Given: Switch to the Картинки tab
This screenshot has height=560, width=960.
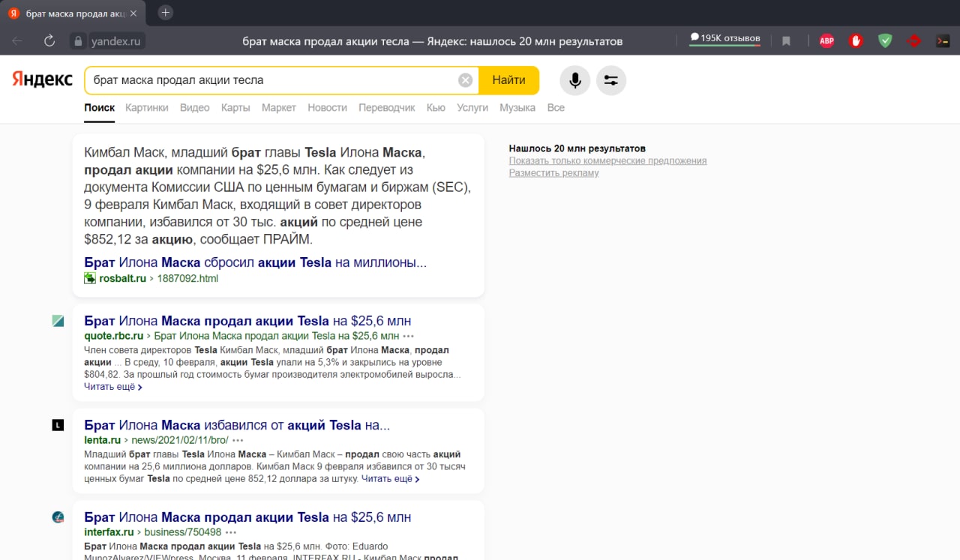Looking at the screenshot, I should click(147, 108).
